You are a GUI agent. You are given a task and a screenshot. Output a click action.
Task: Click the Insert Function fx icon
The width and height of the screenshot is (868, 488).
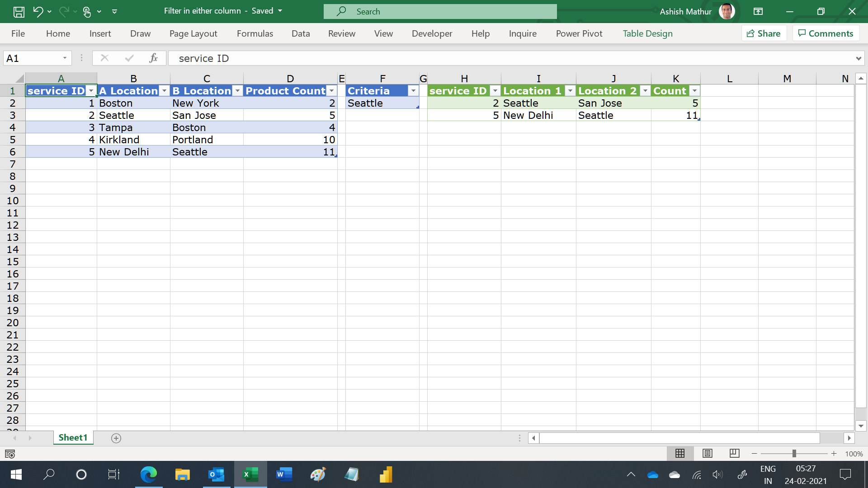click(x=153, y=58)
